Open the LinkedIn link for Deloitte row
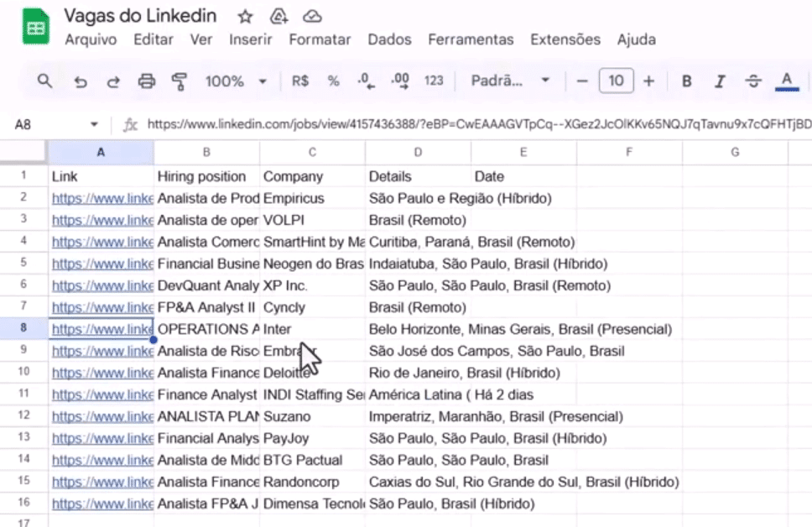 click(x=102, y=373)
